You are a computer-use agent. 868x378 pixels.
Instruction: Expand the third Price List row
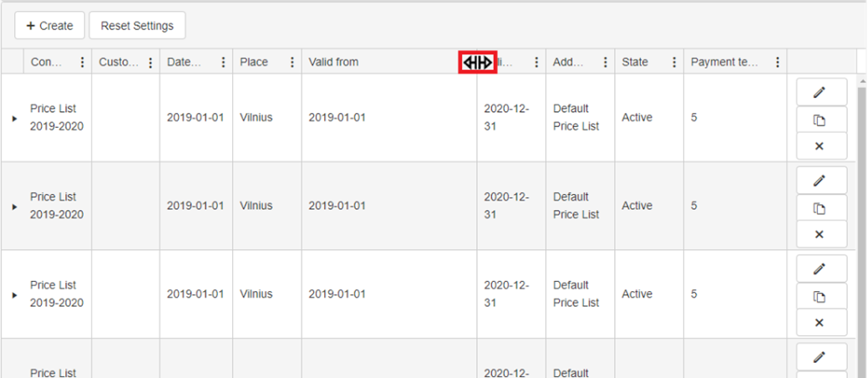[x=14, y=295]
